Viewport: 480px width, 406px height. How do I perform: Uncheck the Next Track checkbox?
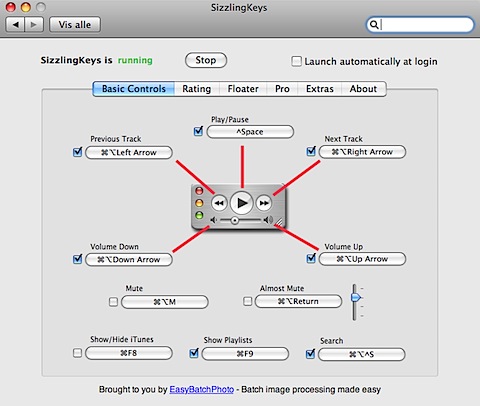pyautogui.click(x=311, y=151)
